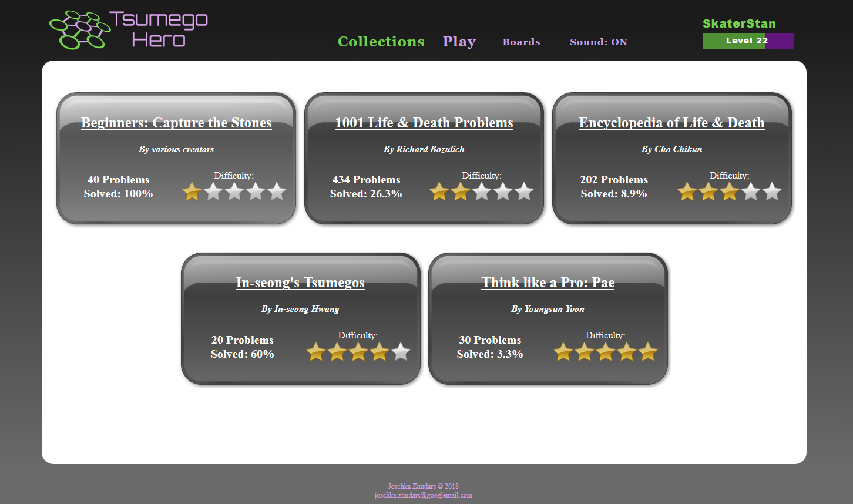Viewport: 853px width, 504px height.
Task: Open In-seong's Tsumegos collection
Action: pos(300,283)
